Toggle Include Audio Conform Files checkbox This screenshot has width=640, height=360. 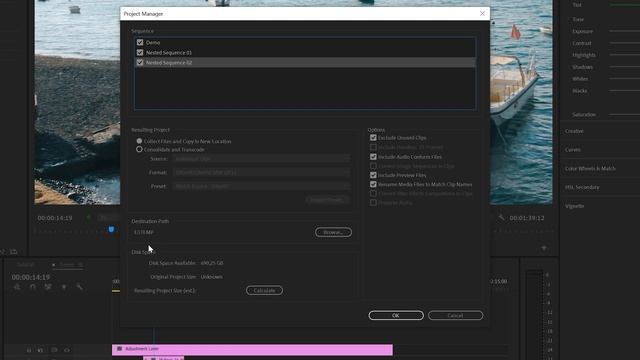point(373,157)
